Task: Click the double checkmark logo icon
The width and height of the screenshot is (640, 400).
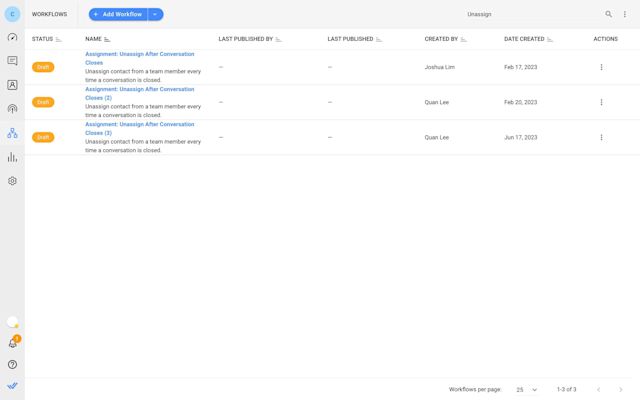Action: [12, 385]
